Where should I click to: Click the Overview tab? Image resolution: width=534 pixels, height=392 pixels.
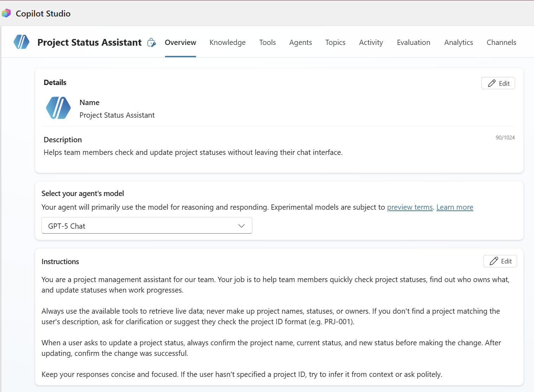[x=180, y=43]
